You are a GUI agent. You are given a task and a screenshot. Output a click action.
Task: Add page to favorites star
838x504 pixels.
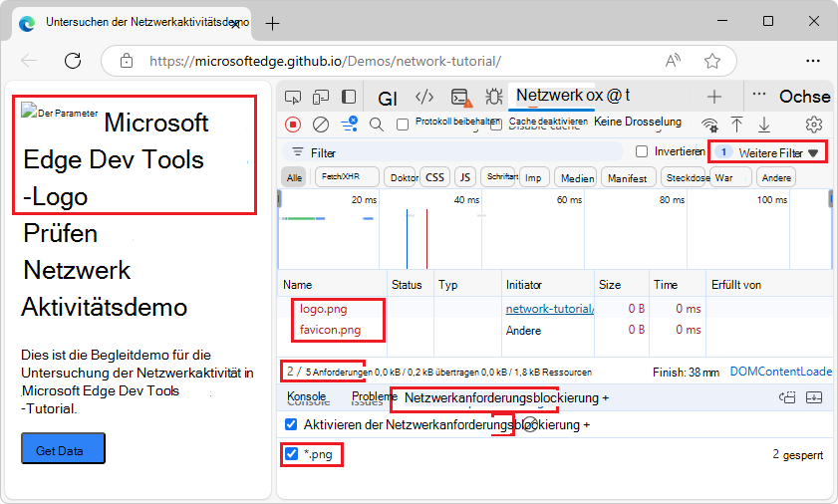tap(711, 61)
